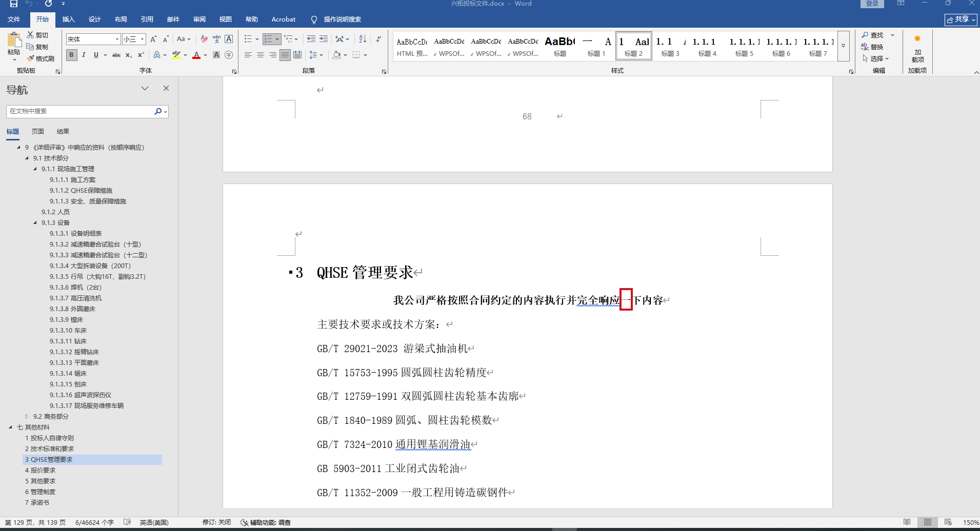Click the Cut (剪切) scissors icon
Image resolution: width=980 pixels, height=531 pixels.
click(31, 35)
